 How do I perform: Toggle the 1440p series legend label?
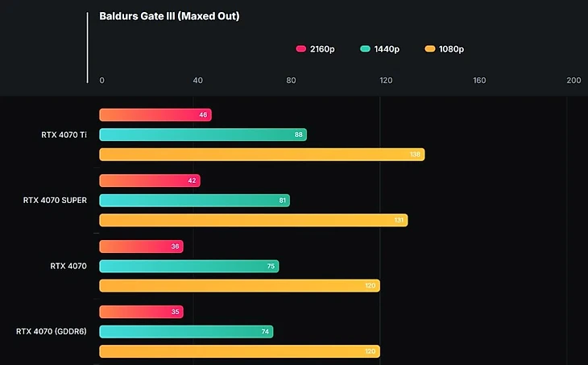click(x=387, y=49)
